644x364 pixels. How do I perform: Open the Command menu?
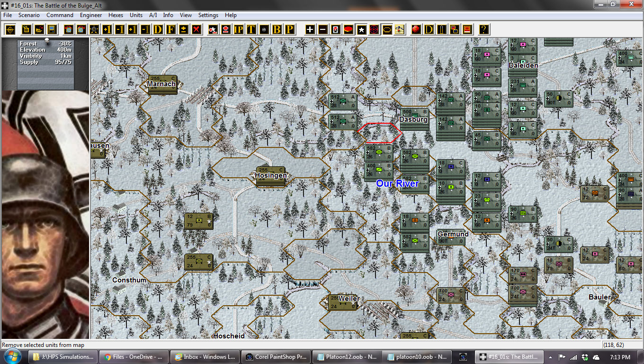(x=60, y=15)
